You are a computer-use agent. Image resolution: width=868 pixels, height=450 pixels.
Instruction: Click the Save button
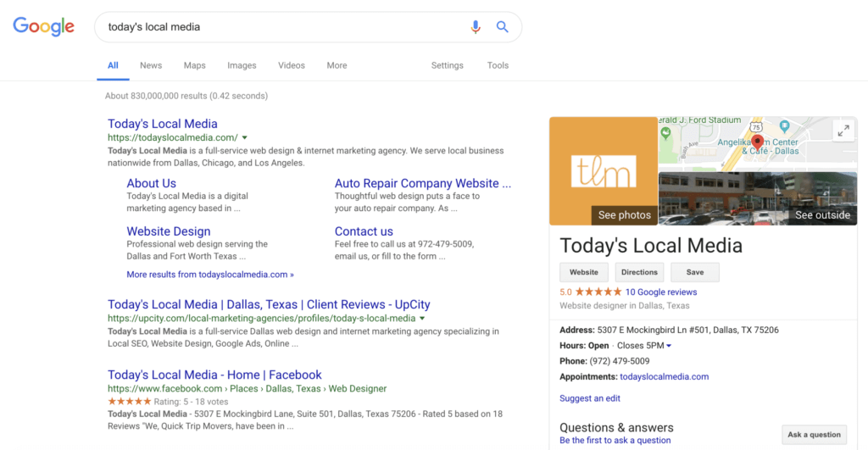[695, 272]
